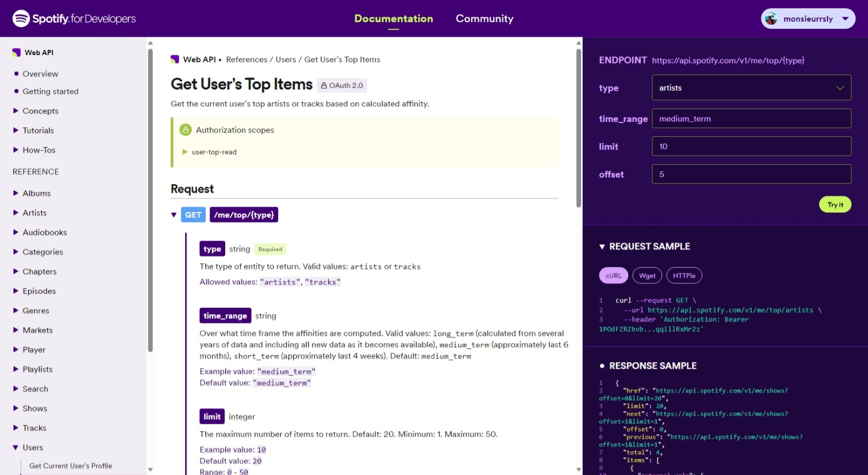Collapse the GET /me/top/{type} request
This screenshot has height=475, width=868.
pos(174,215)
